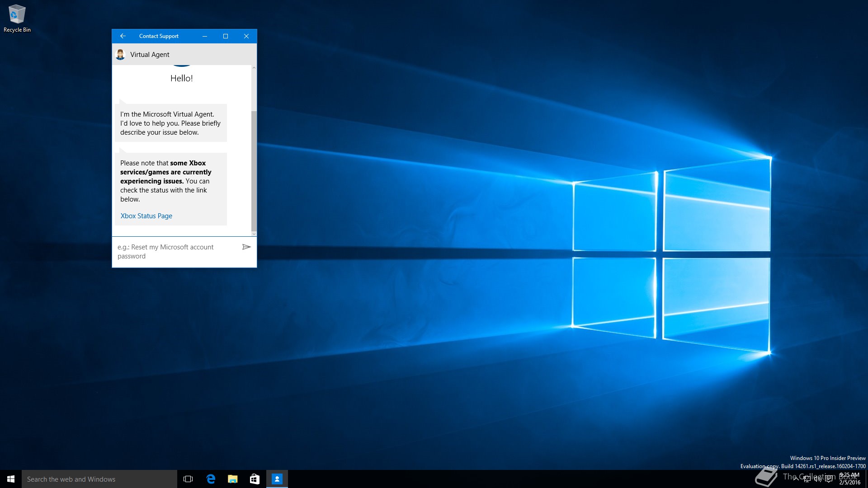Select the Contact Support taskbar icon
The height and width of the screenshot is (488, 868).
click(277, 479)
